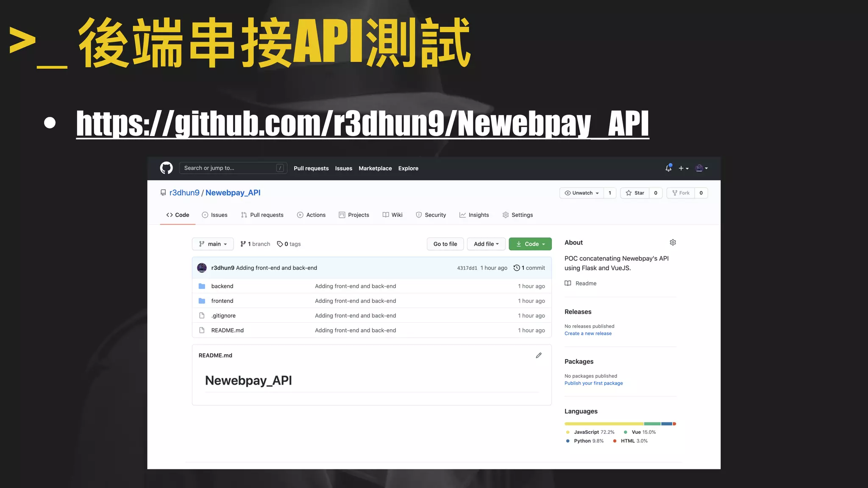Screen dimensions: 868x488
Task: Click the README.md file icon
Action: click(x=202, y=330)
